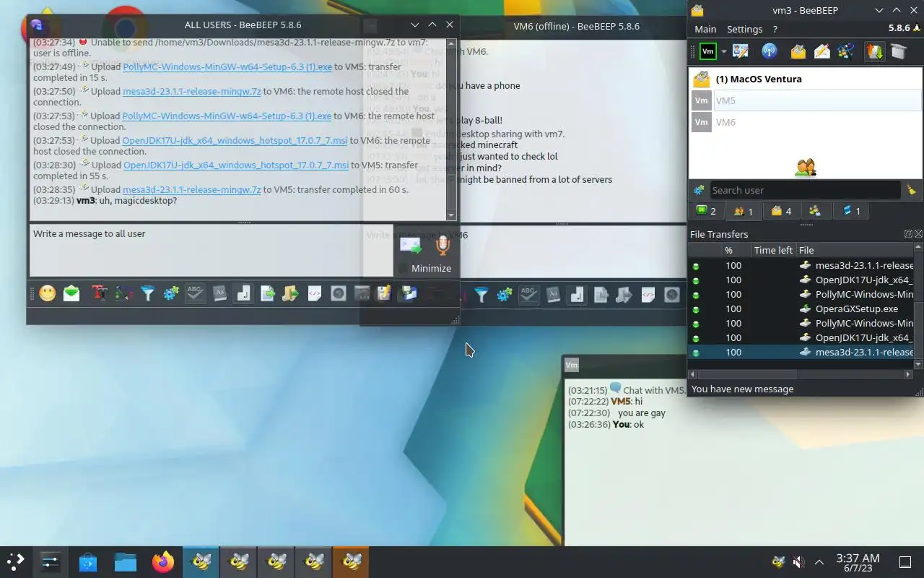This screenshot has width=924, height=578.
Task: Click the blue broadcast icon
Action: (x=770, y=51)
